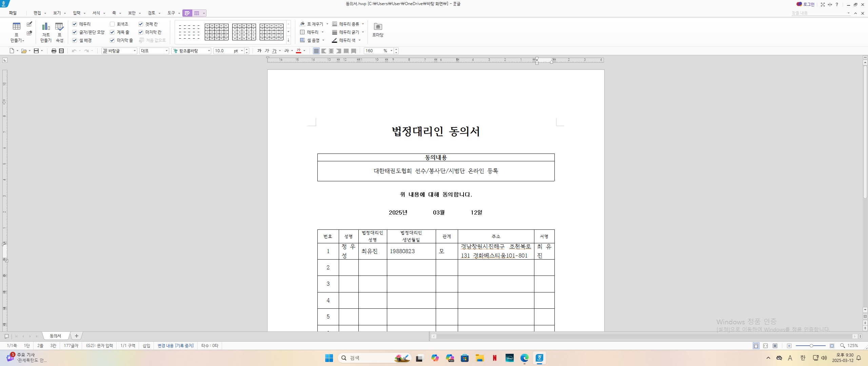Select center alignment icon
The height and width of the screenshot is (366, 868).
click(x=331, y=51)
